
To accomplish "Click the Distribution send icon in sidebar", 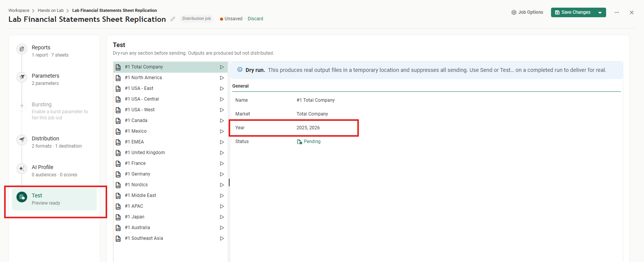I will coord(22,140).
